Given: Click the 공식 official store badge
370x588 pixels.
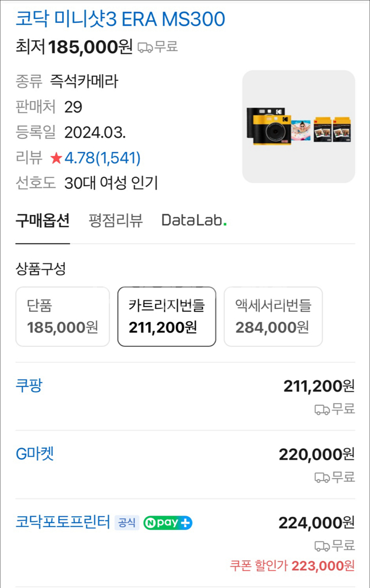Looking at the screenshot, I should click(127, 523).
